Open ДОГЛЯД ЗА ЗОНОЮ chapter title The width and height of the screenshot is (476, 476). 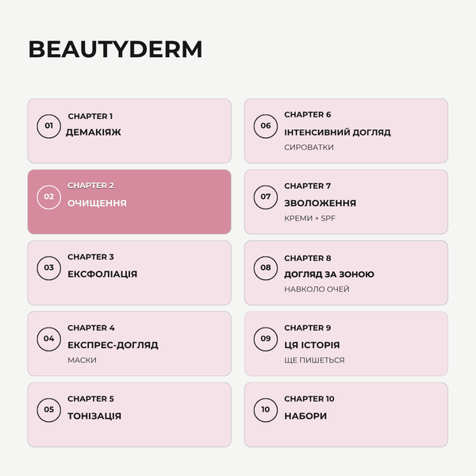329,274
